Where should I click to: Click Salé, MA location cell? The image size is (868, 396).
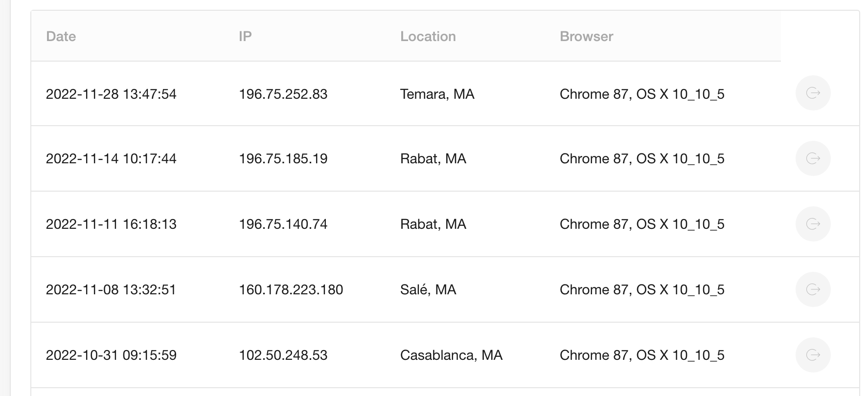tap(428, 289)
